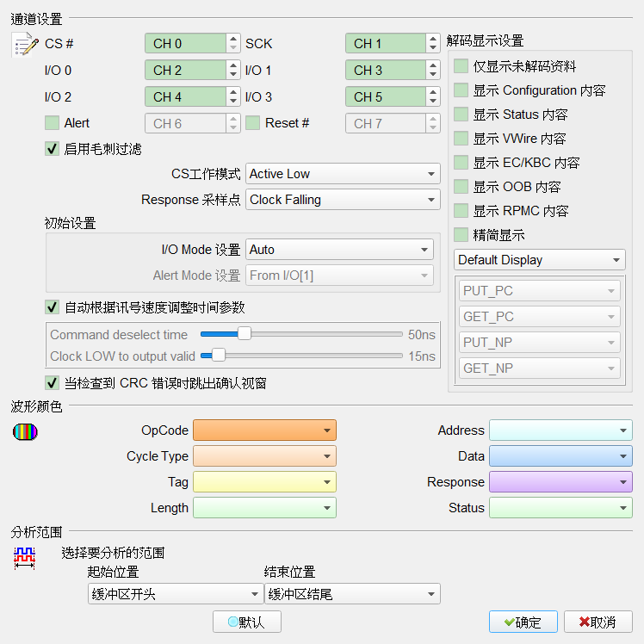Open the Default Display dropdown
This screenshot has width=644, height=644.
[540, 259]
